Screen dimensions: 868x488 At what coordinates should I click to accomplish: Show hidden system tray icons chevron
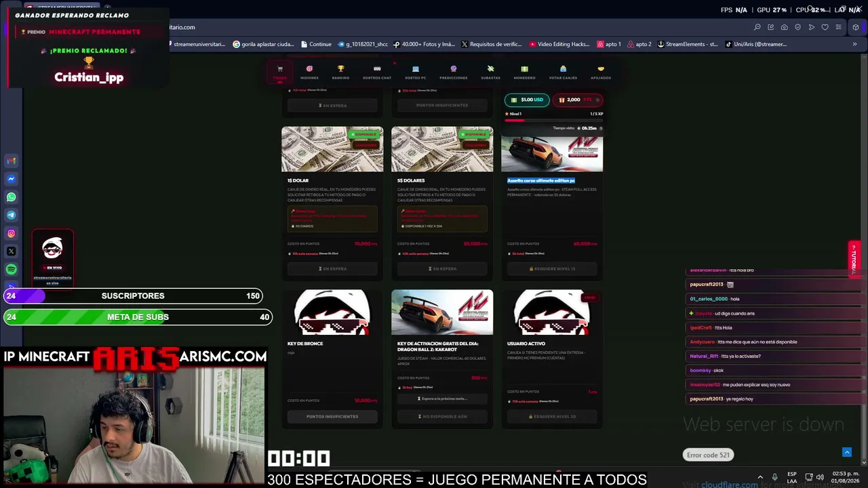(x=760, y=477)
